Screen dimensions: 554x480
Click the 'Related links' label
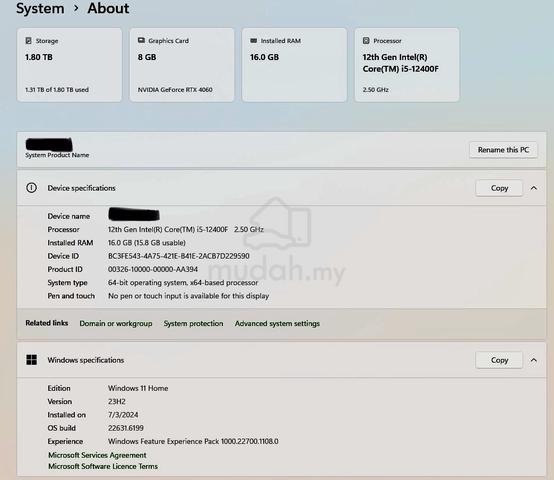[47, 323]
